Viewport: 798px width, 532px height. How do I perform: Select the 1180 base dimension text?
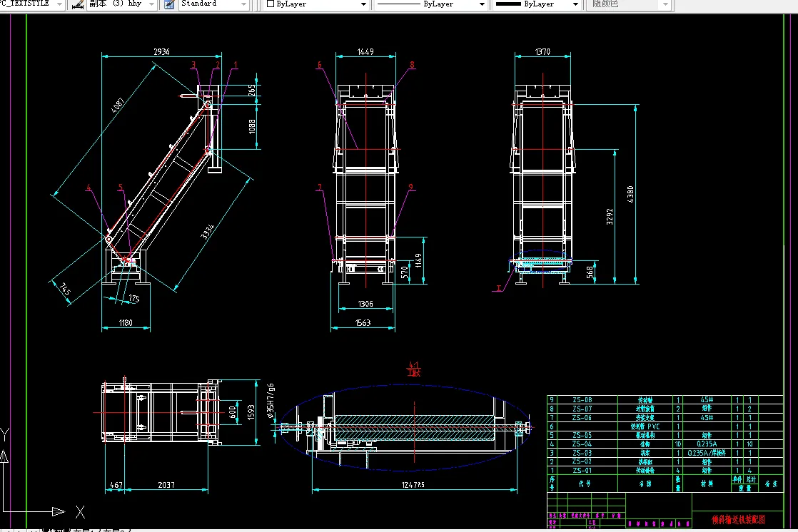pos(126,323)
